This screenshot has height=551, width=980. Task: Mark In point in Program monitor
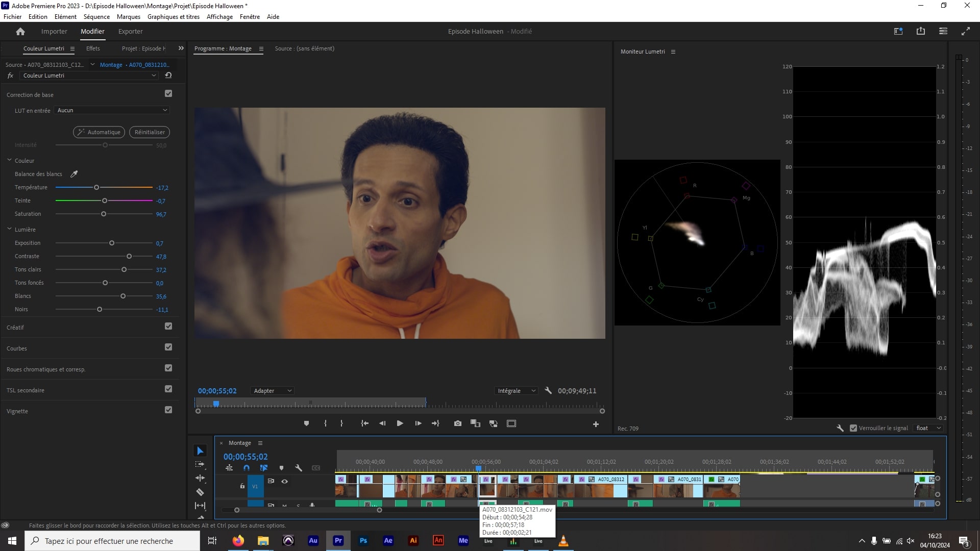[325, 423]
